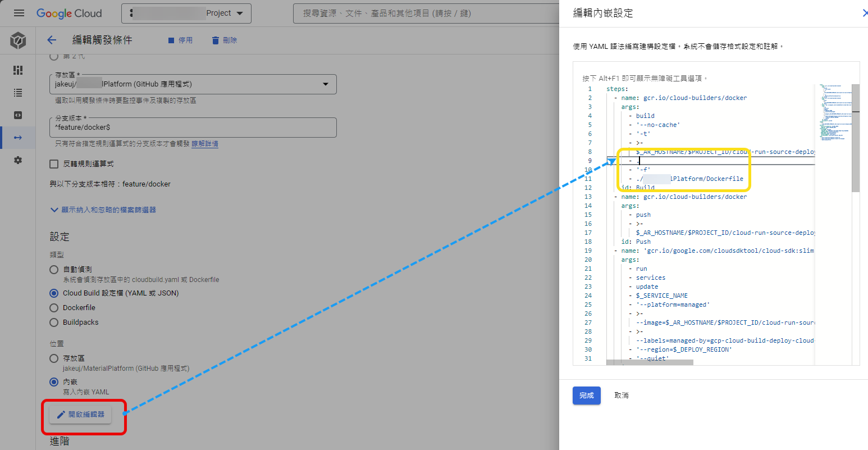Click the Google Cloud logo

click(x=69, y=13)
